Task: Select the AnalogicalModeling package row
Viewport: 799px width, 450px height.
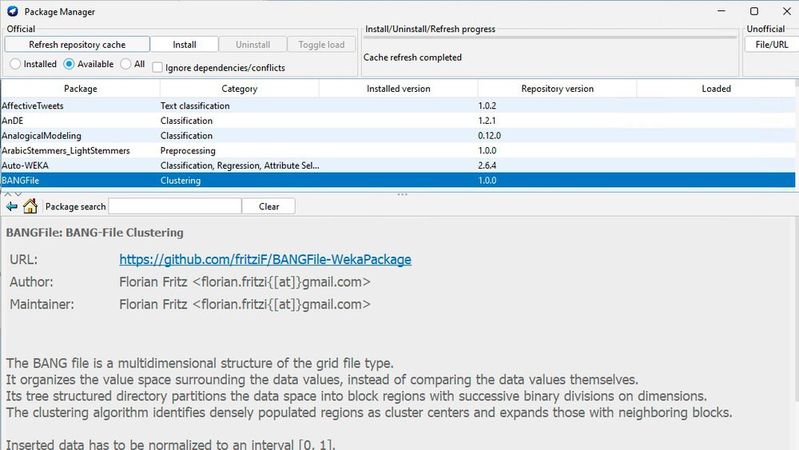Action: tap(398, 136)
